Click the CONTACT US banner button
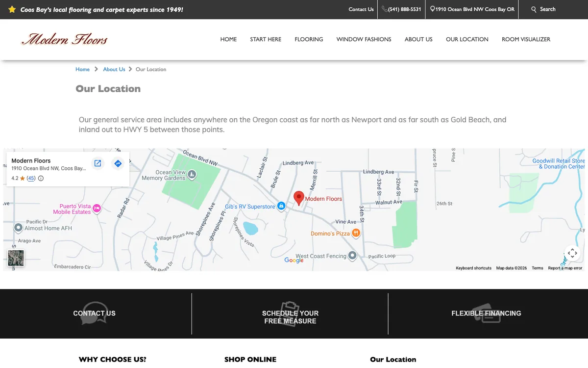The width and height of the screenshot is (588, 368). click(x=94, y=313)
